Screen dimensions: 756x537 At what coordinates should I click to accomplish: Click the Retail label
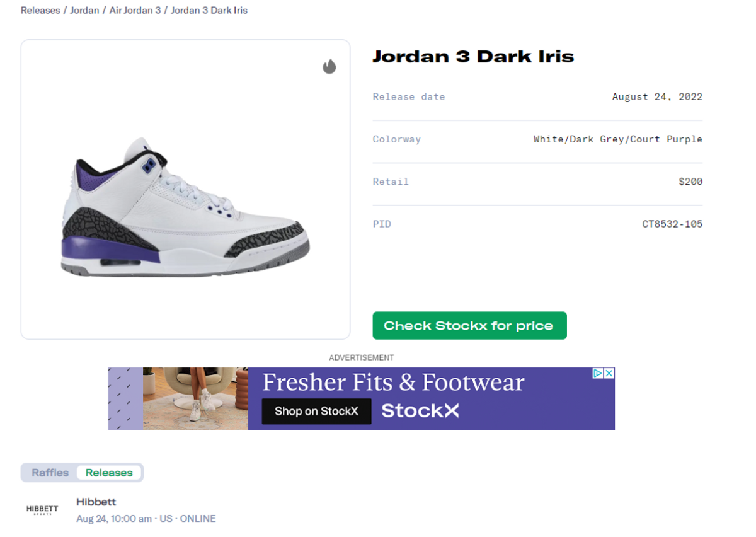click(391, 182)
